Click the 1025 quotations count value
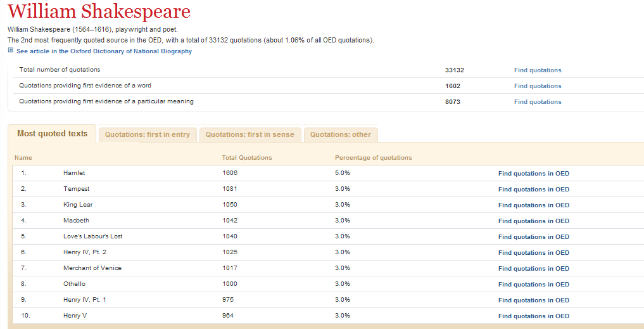Image resolution: width=644 pixels, height=329 pixels. coord(230,252)
